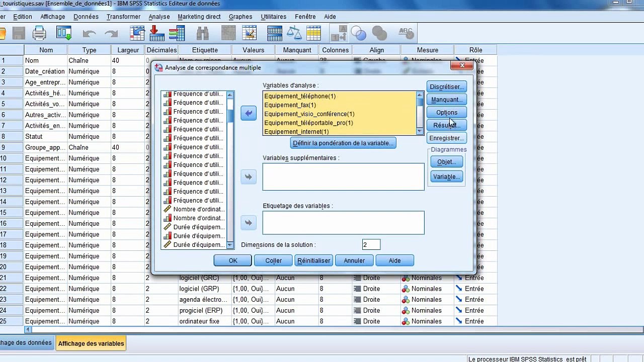
Task: Open the Données menu
Action: (86, 17)
